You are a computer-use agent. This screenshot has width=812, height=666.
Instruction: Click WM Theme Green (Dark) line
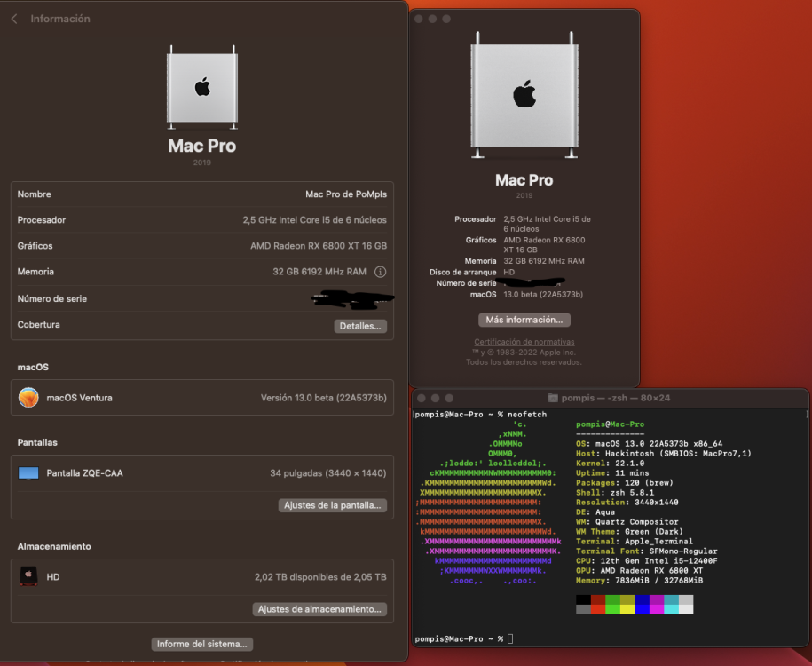[x=629, y=532]
